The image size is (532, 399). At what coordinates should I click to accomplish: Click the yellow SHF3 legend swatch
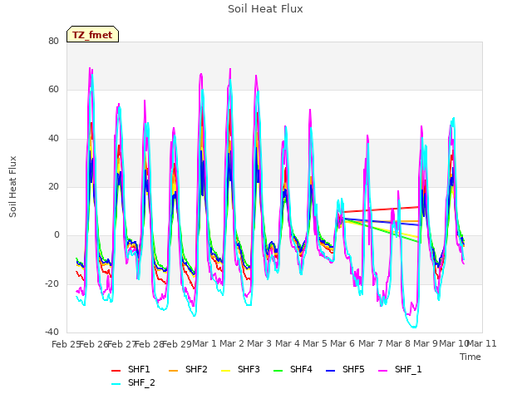[225, 371]
